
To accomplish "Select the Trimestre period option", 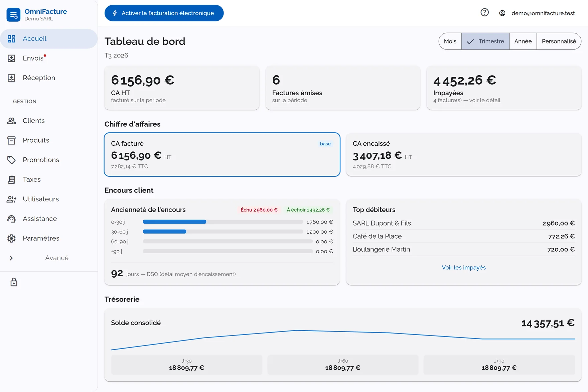I will coord(485,41).
